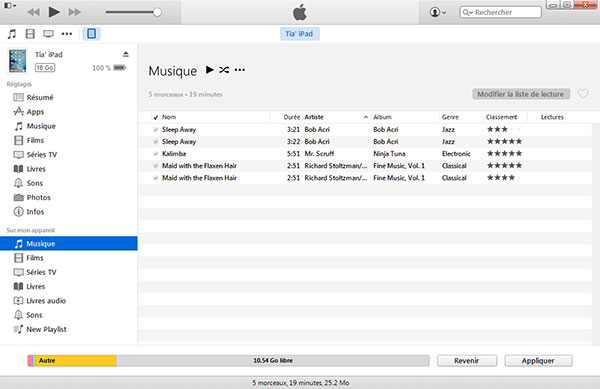The width and height of the screenshot is (600, 389).
Task: Click the Revenir button
Action: click(x=467, y=361)
